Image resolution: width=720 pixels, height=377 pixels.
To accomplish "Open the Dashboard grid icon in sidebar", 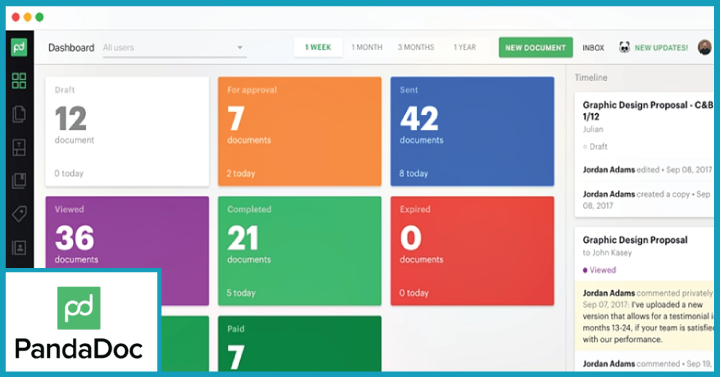I will tap(19, 81).
